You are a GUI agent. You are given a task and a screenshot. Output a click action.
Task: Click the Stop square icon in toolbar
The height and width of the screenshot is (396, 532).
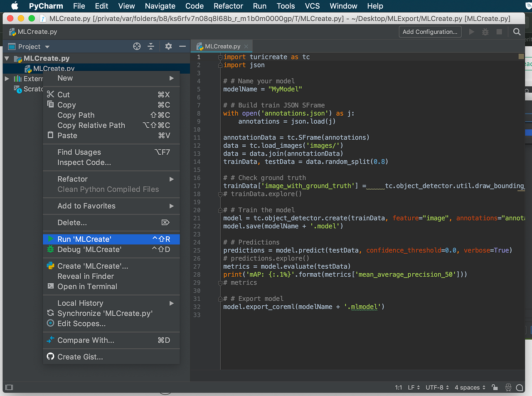point(499,32)
